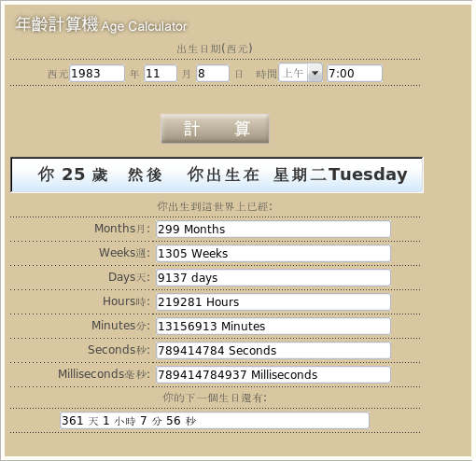This screenshot has height=461, width=476.
Task: Click the 13156913 Minutes result field
Action: point(273,327)
